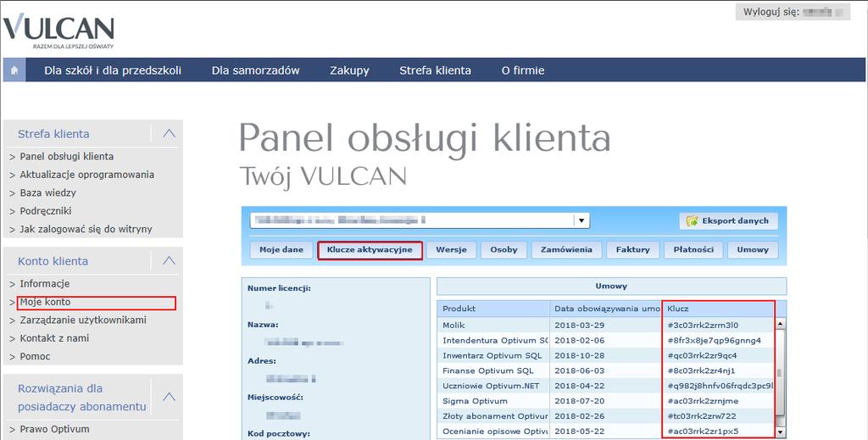Click the Wyloguj się logout button

(x=793, y=12)
